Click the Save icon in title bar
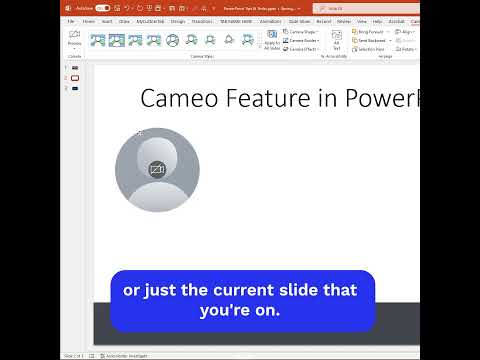 (x=117, y=8)
